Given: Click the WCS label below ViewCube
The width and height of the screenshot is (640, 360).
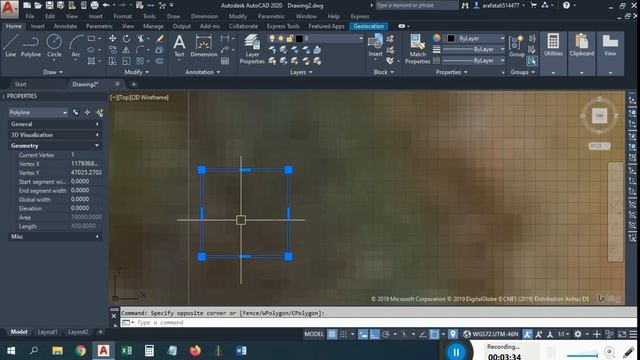Looking at the screenshot, I should (599, 146).
